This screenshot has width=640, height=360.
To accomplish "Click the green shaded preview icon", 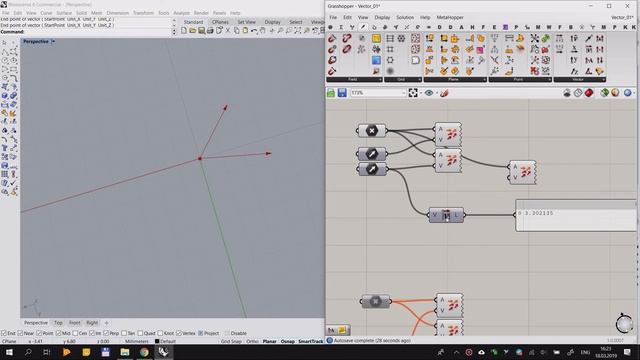I will 604,93.
